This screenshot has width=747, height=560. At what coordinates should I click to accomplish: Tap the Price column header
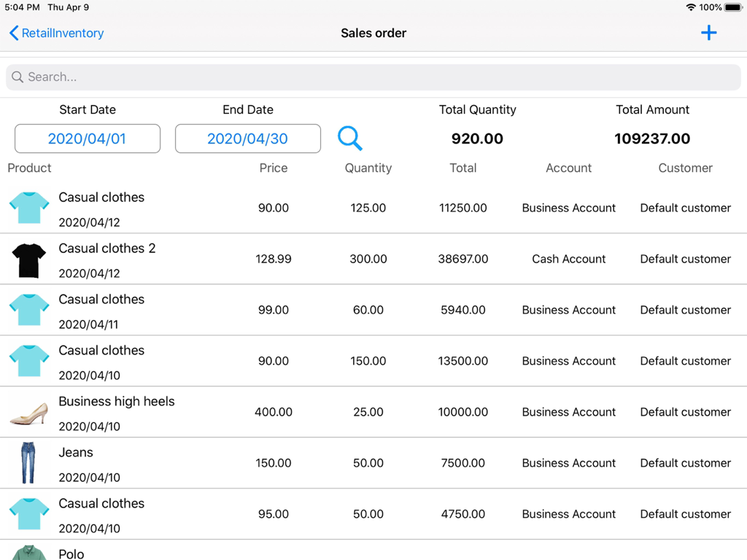click(273, 168)
